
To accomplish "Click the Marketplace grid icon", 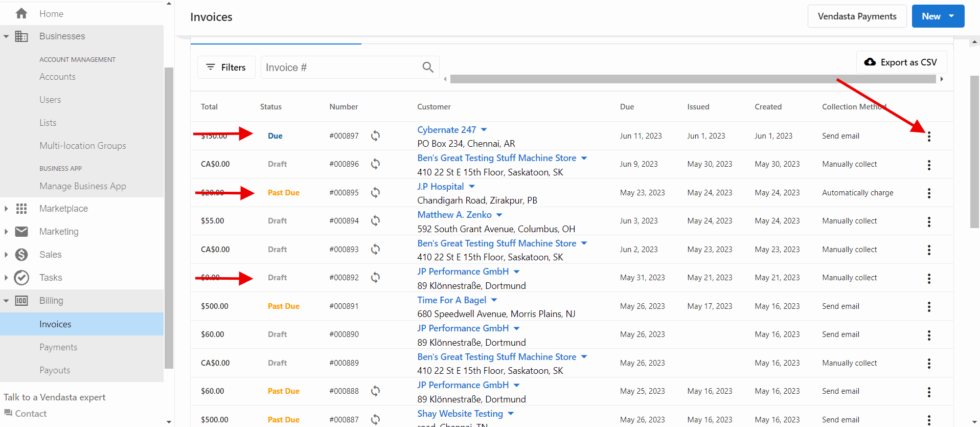I will pyautogui.click(x=21, y=209).
